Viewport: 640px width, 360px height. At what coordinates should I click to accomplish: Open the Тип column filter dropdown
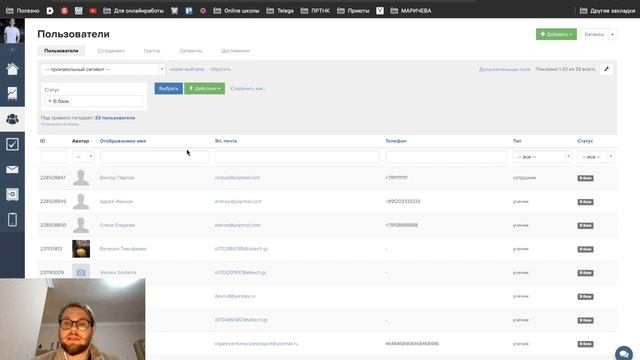point(542,157)
